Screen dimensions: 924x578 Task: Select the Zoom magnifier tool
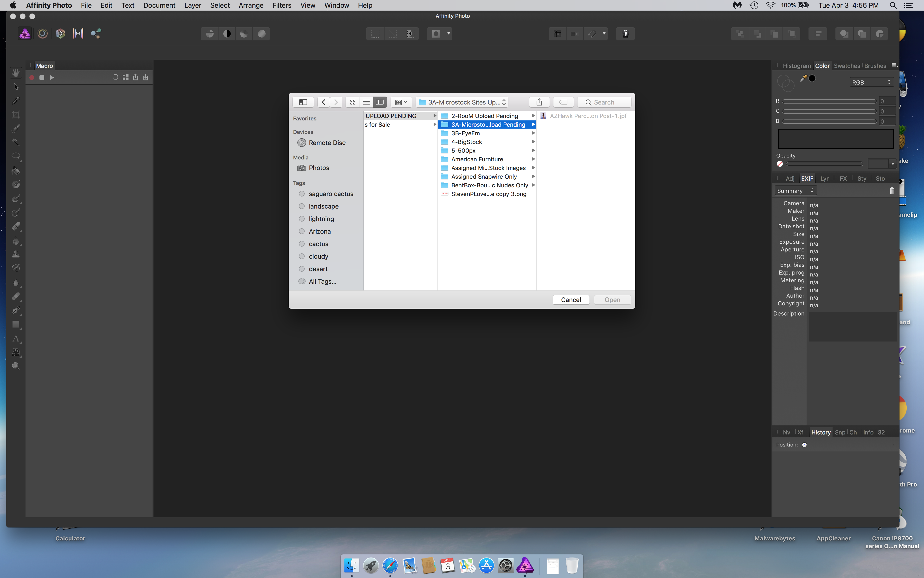tap(16, 366)
